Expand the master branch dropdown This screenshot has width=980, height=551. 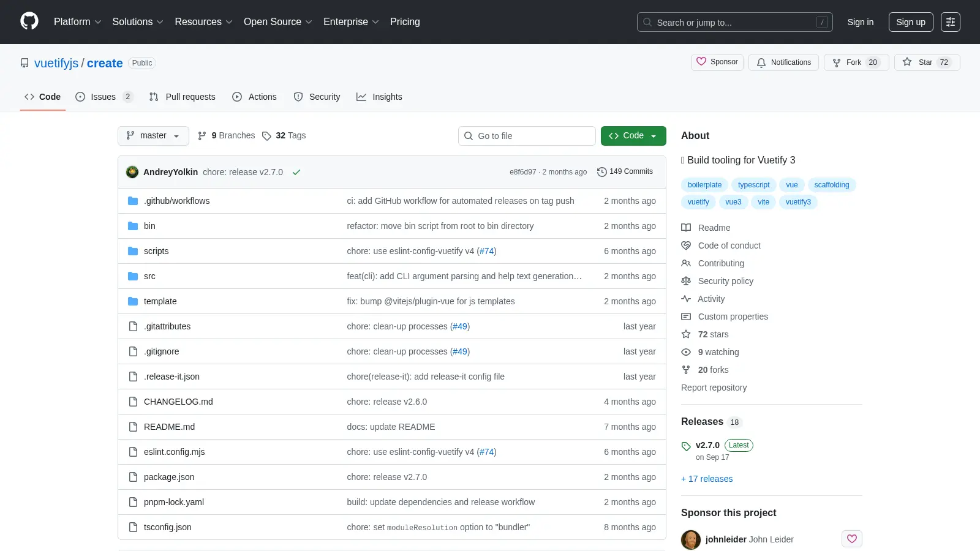[153, 136]
